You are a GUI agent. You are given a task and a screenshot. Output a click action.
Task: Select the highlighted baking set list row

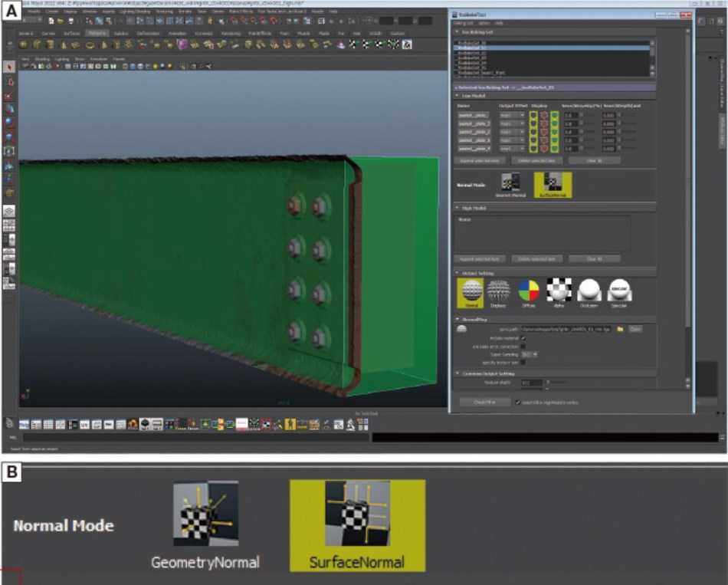pyautogui.click(x=552, y=48)
